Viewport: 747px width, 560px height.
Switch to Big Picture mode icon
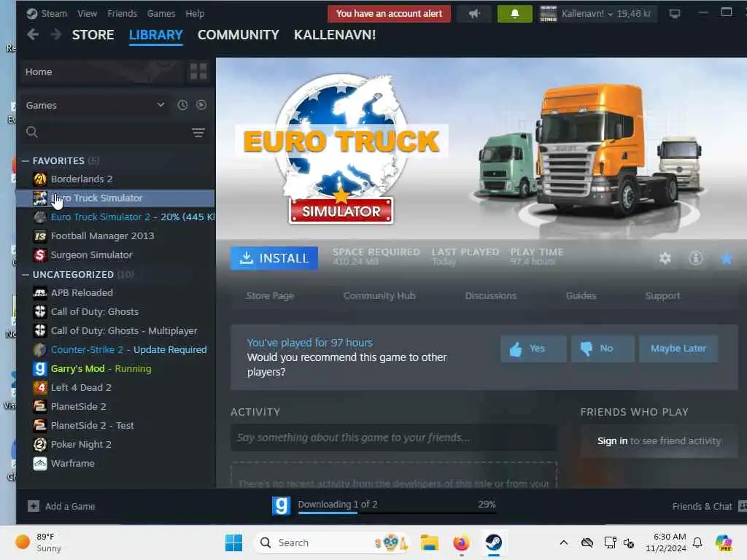click(x=675, y=14)
